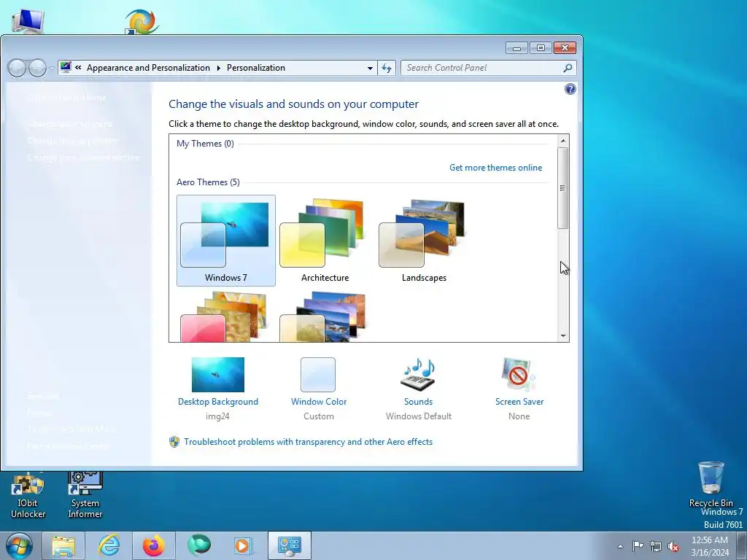
Task: Launch Internet Explorer from the taskbar
Action: point(109,545)
